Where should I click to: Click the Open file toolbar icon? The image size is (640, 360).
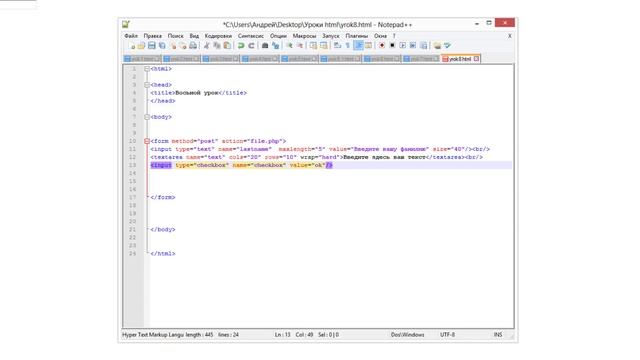point(141,46)
